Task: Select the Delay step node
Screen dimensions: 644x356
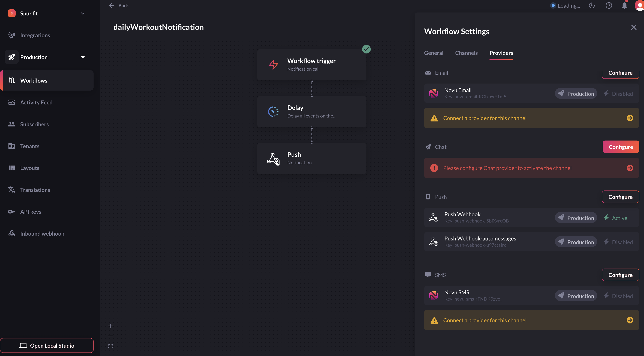Action: click(311, 112)
